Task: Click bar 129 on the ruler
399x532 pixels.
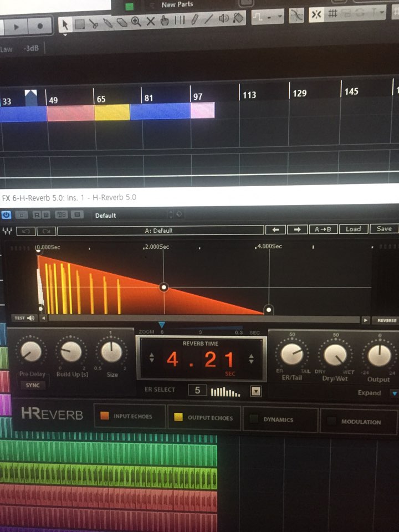Action: point(299,93)
